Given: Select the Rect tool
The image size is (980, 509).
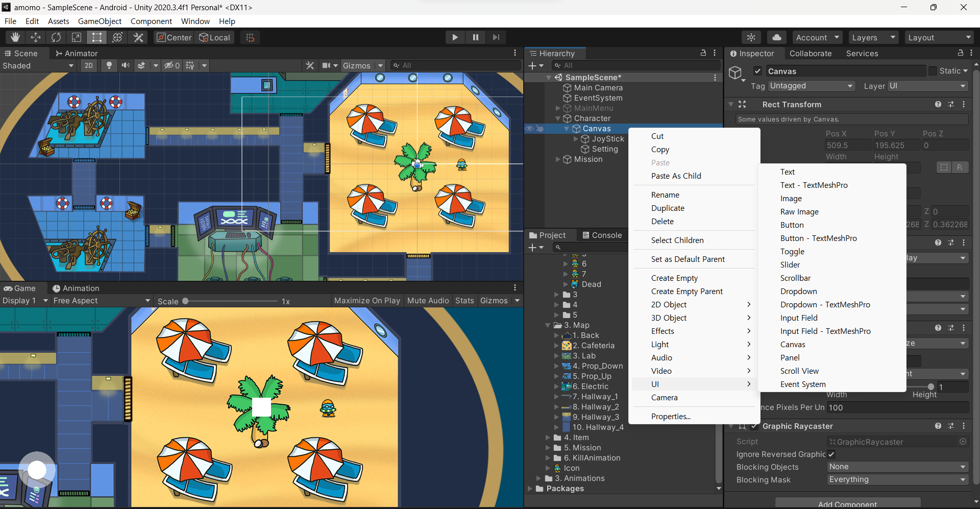Looking at the screenshot, I should (x=97, y=37).
